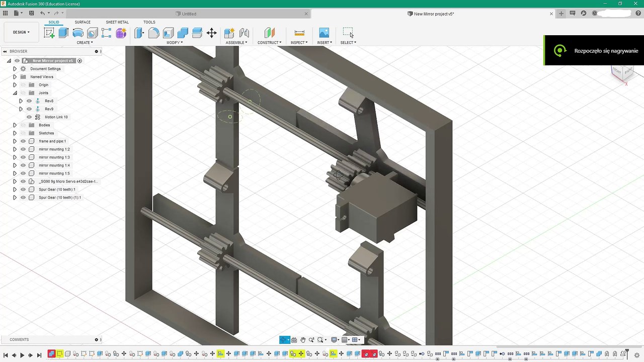Open the SELECT dropdown menu
Screen dimensions: 644x362
[348, 43]
